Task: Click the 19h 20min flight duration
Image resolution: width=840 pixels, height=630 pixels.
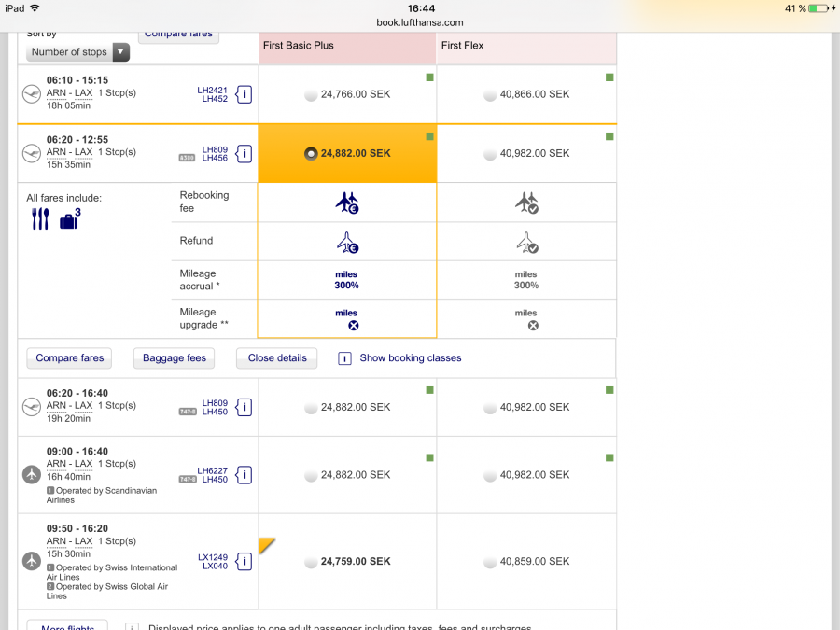Action: pyautogui.click(x=68, y=418)
